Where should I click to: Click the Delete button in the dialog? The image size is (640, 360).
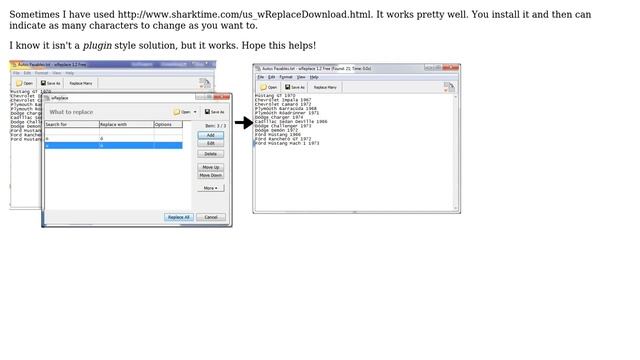(210, 154)
